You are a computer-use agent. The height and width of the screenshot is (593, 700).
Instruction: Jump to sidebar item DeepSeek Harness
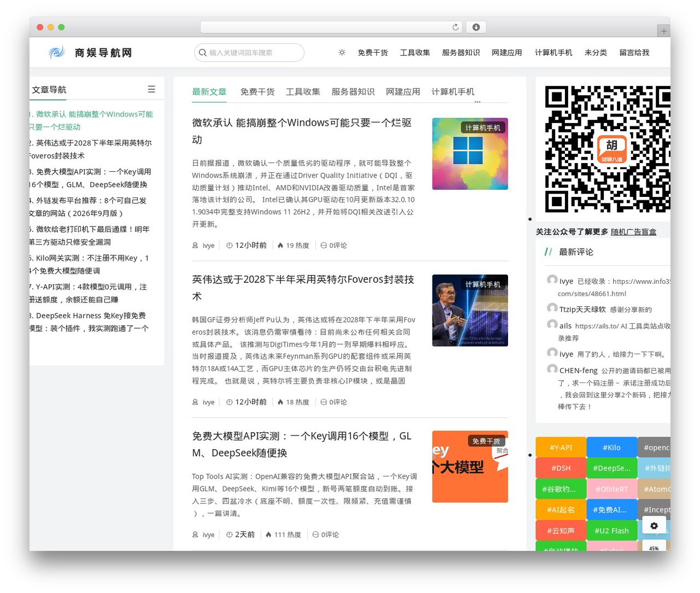tap(89, 322)
